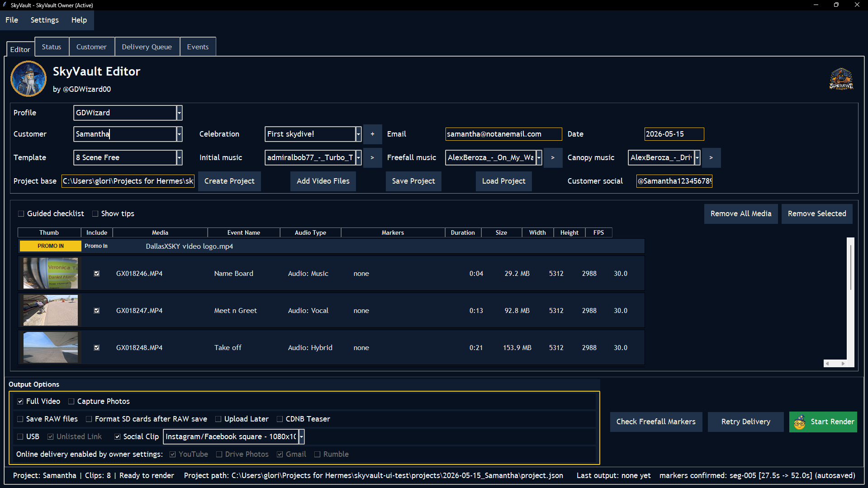
Task: Open the Social Clip format dropdown
Action: tap(301, 436)
